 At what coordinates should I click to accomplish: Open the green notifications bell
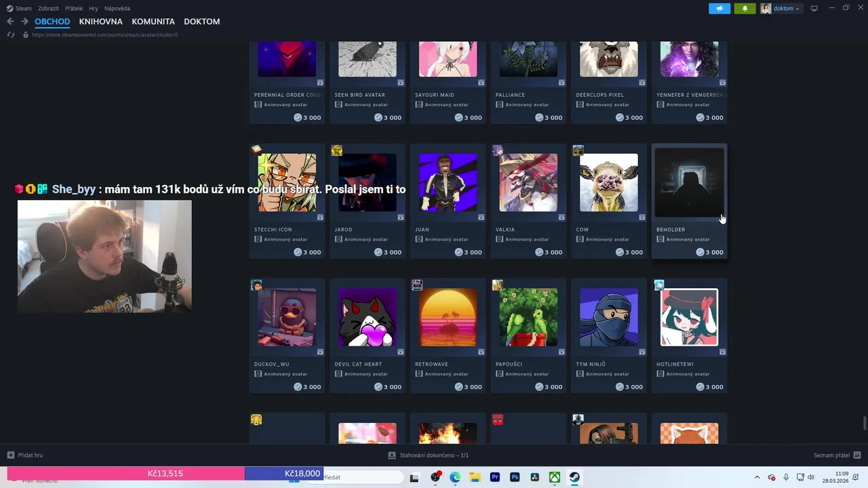(x=745, y=8)
